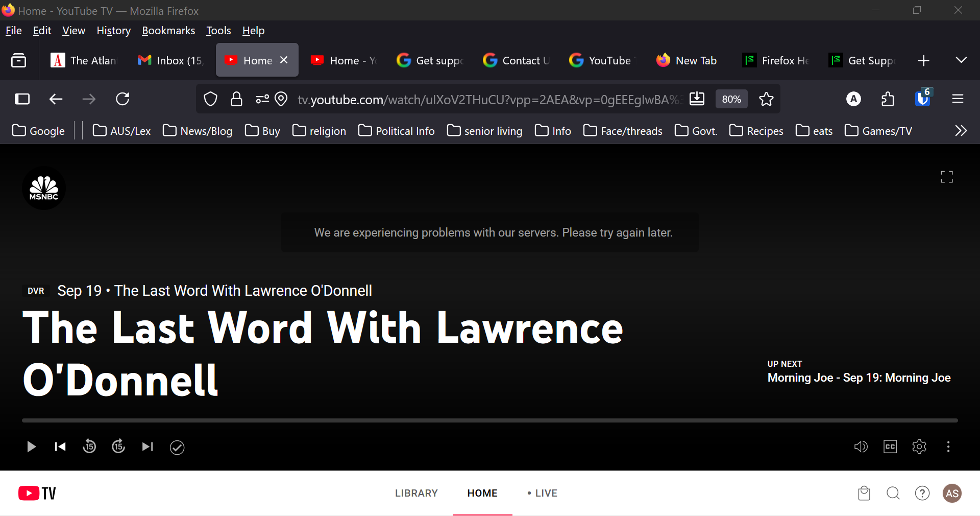Switch to the Gmail Inbox tab

tap(170, 61)
